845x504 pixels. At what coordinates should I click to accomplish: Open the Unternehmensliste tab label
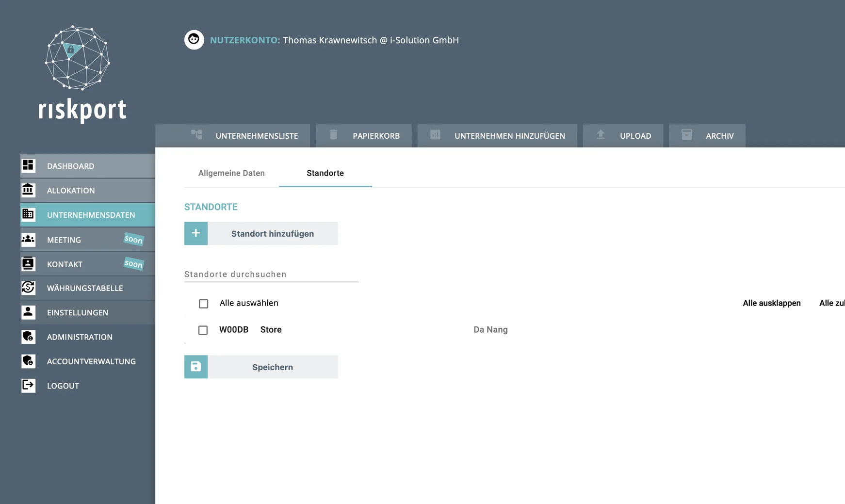(257, 136)
